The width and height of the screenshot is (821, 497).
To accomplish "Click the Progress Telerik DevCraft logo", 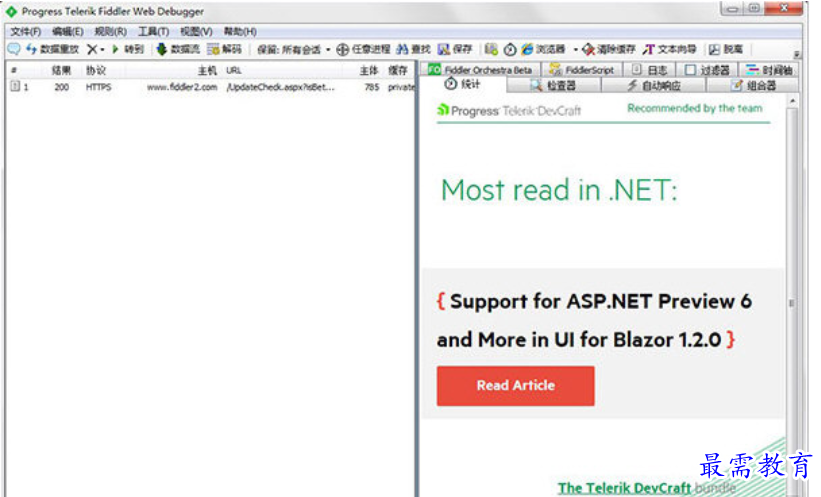I will click(x=509, y=111).
